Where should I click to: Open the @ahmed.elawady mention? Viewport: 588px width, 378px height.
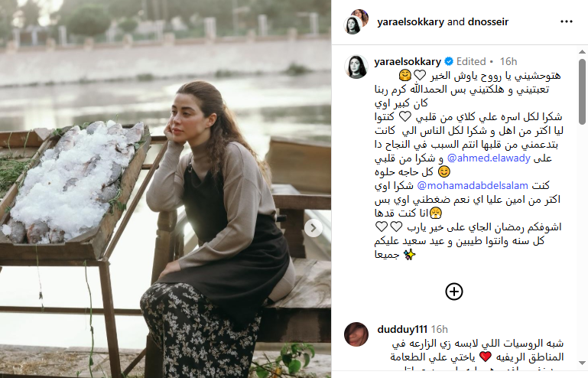489,158
